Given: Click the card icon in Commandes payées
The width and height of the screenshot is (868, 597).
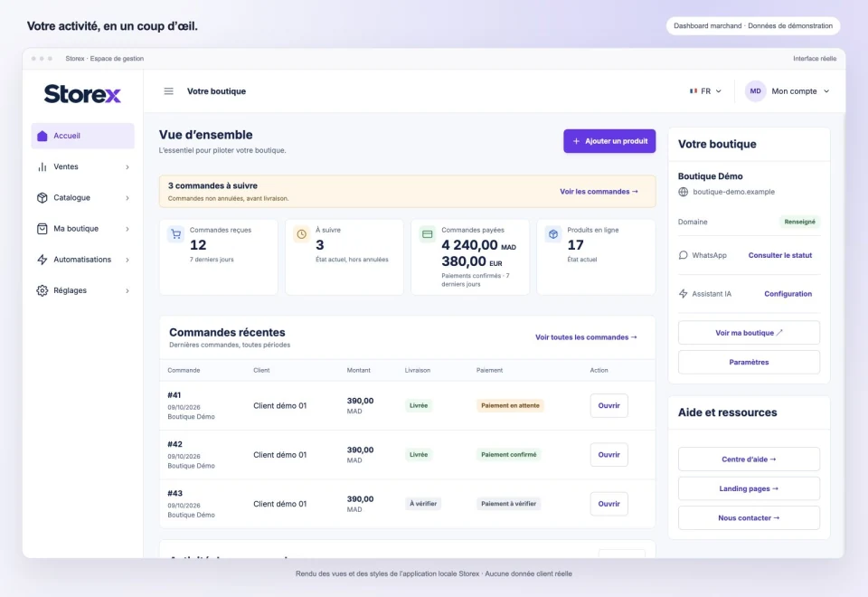Looking at the screenshot, I should pos(428,234).
